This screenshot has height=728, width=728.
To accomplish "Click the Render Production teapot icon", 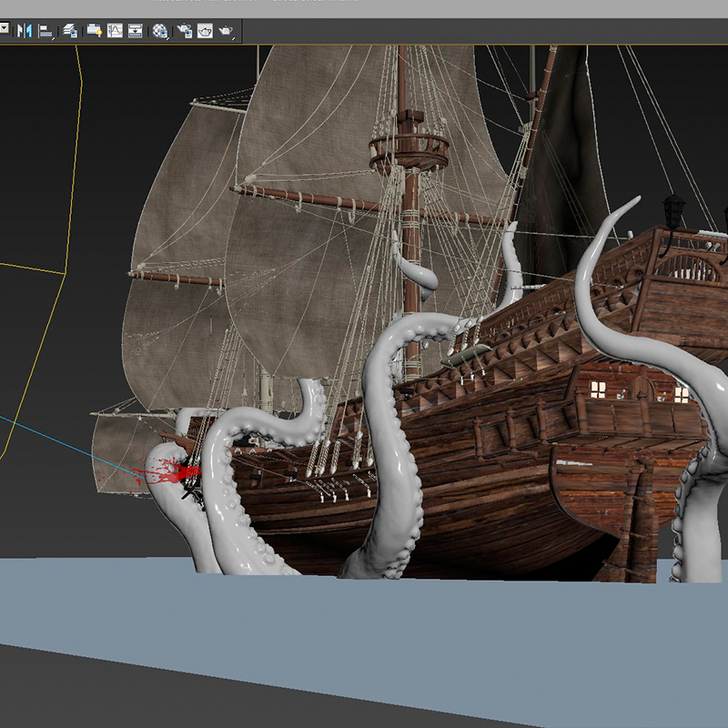I will click(x=225, y=31).
